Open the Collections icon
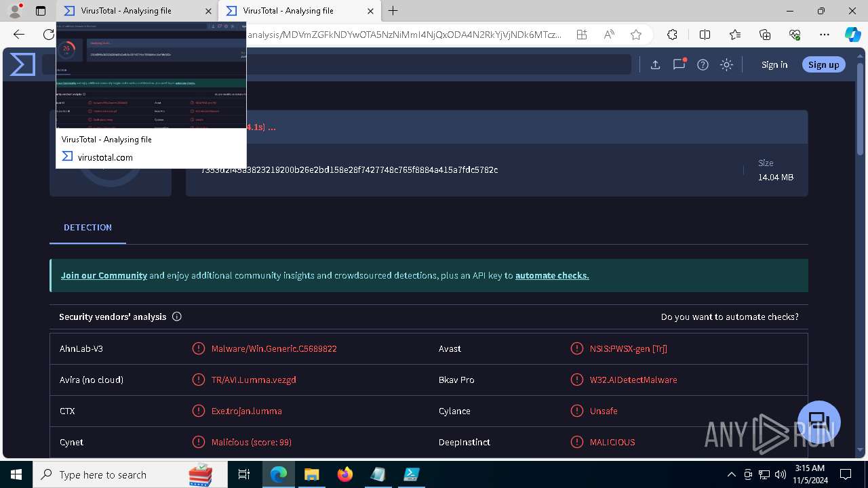This screenshot has height=488, width=868. pos(765,35)
